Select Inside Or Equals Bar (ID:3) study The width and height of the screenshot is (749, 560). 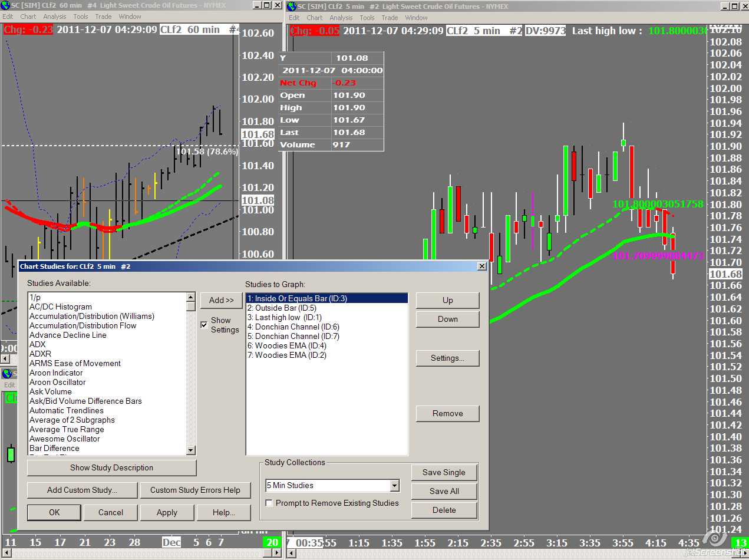tap(327, 299)
